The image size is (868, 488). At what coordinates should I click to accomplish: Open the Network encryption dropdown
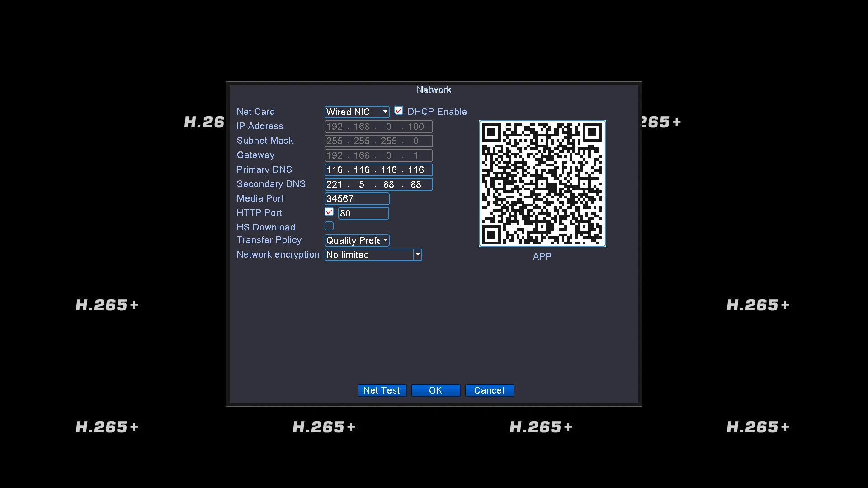click(417, 255)
